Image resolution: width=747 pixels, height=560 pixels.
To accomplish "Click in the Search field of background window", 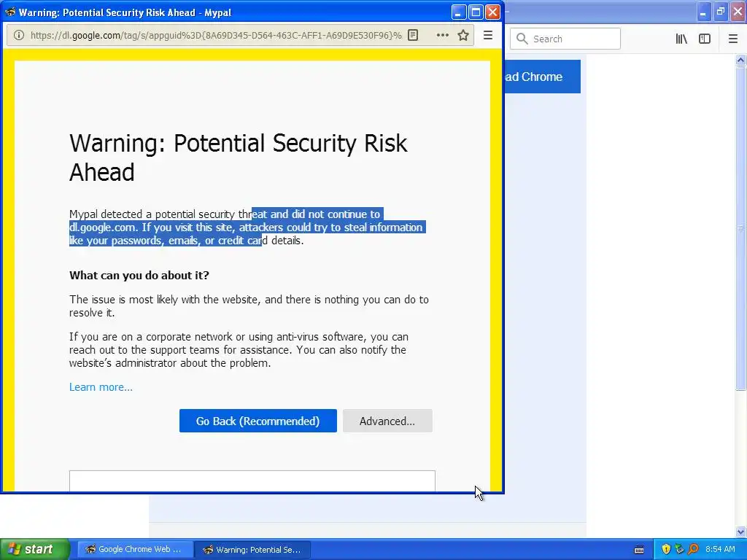I will tap(565, 39).
